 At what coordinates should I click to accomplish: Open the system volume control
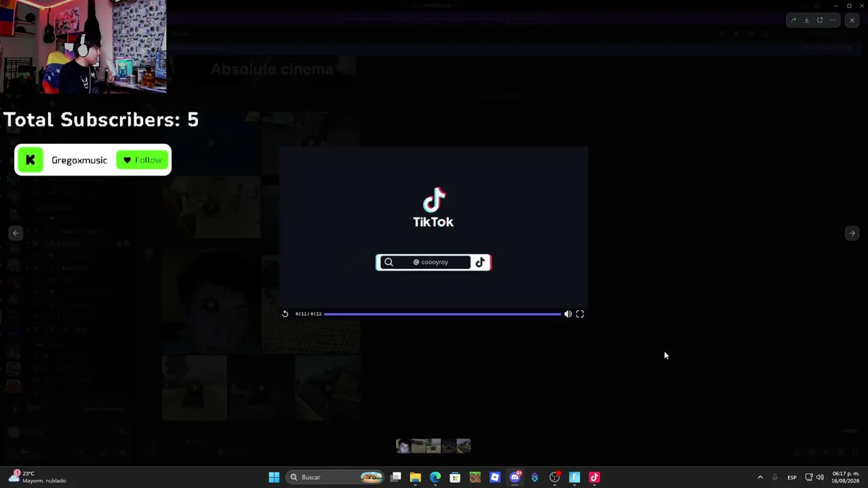pos(820,477)
